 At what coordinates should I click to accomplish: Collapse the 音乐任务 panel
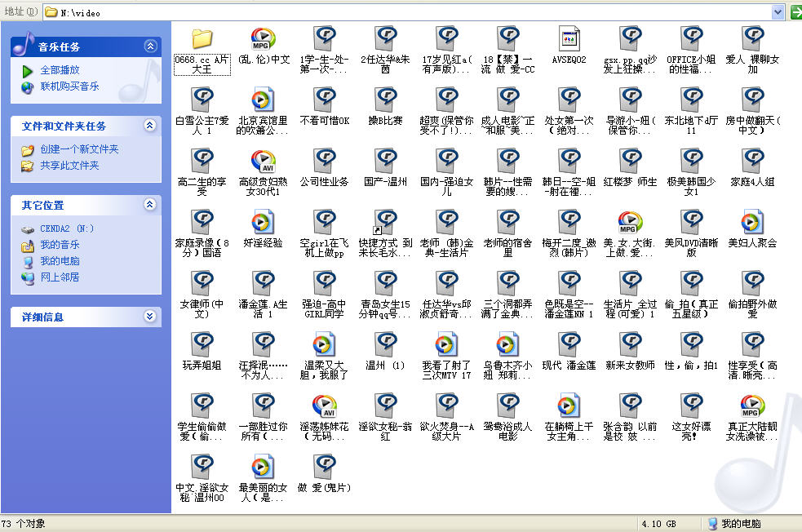tap(150, 47)
